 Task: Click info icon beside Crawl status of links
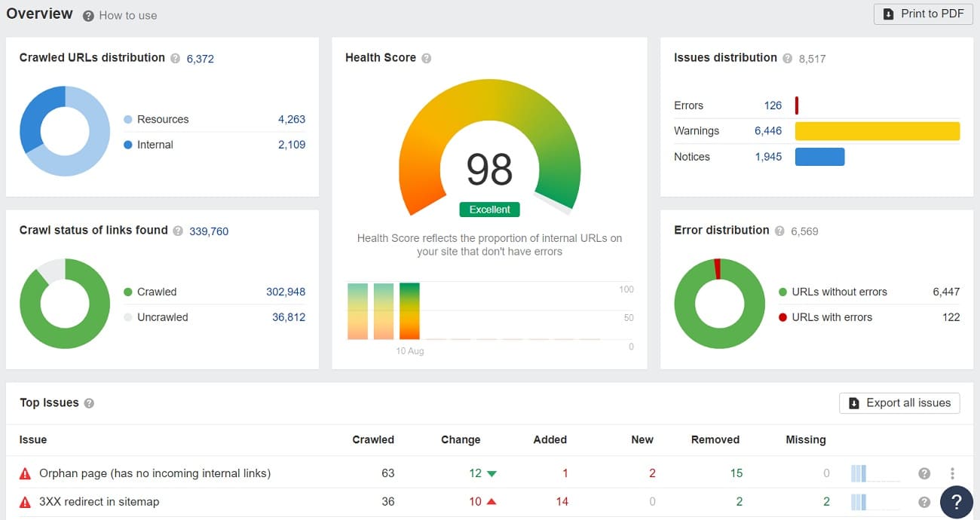coord(179,231)
